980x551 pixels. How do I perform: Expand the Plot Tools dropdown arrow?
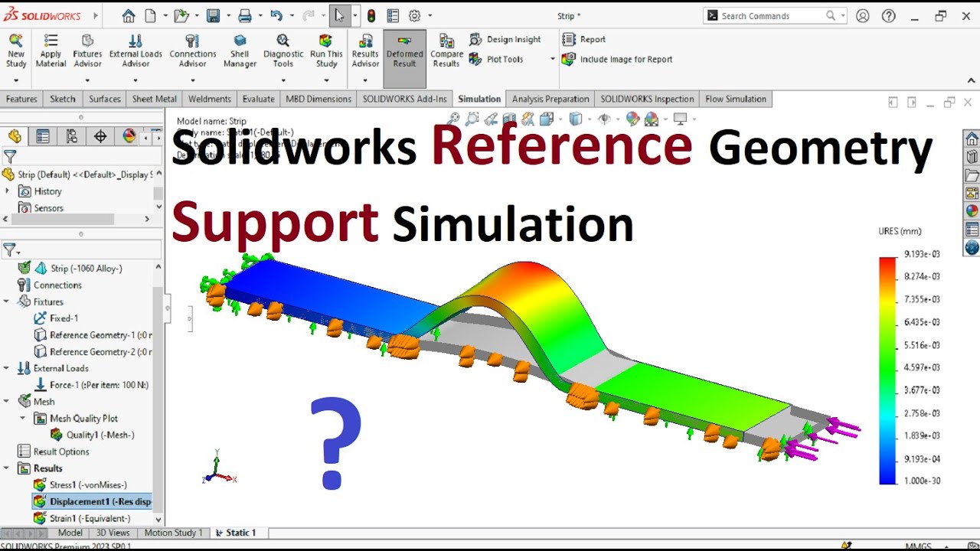click(x=553, y=59)
